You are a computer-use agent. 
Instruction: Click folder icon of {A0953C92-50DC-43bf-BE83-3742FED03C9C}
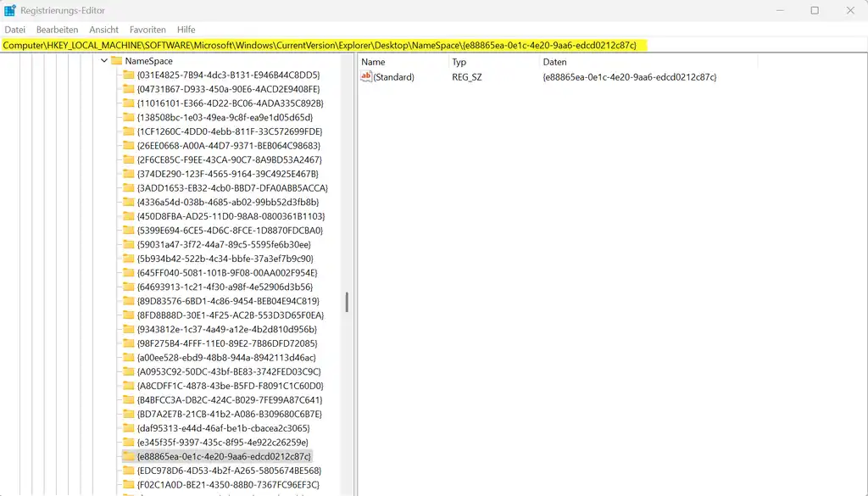pos(129,371)
